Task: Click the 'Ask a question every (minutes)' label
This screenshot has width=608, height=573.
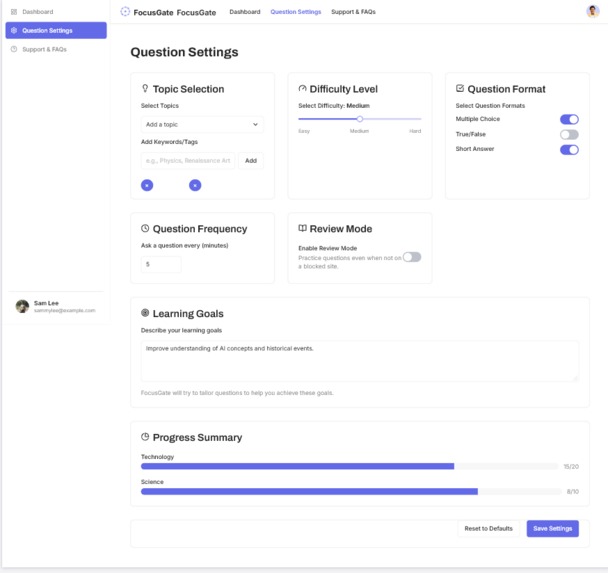Action: click(185, 245)
